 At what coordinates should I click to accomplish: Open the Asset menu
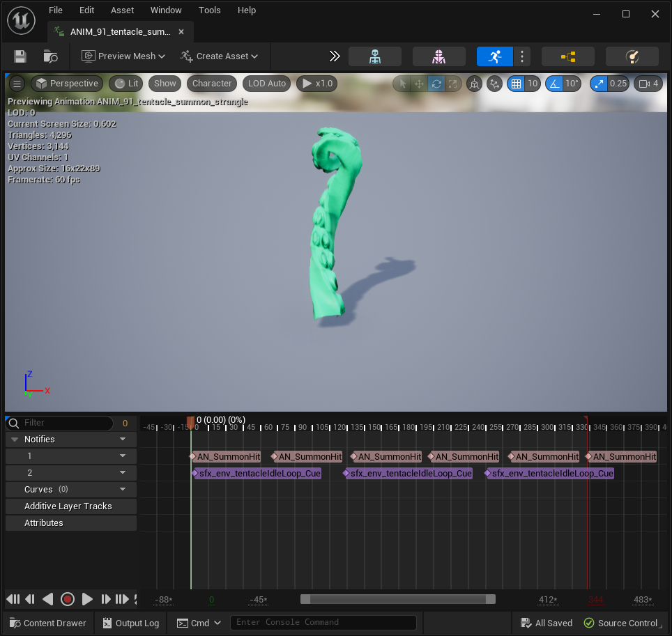point(122,10)
